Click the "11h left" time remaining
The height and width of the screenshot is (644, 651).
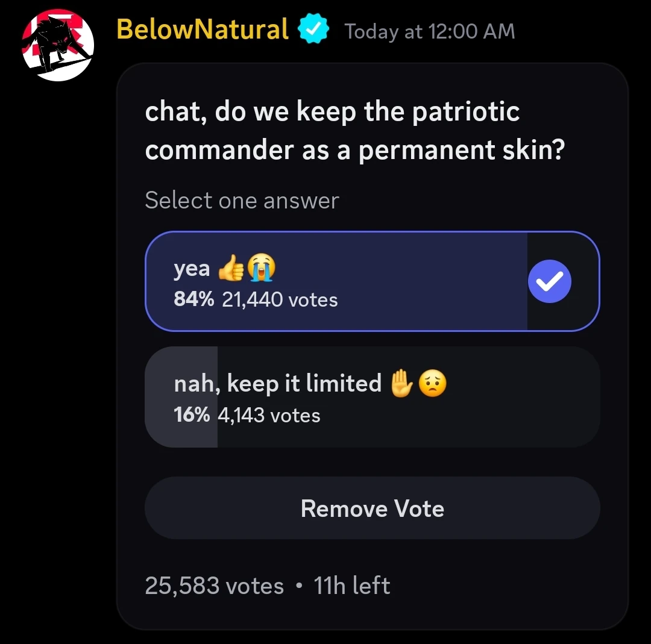352,586
